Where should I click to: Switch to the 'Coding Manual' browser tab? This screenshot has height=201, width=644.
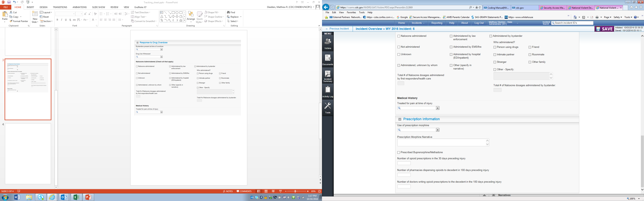(496, 8)
